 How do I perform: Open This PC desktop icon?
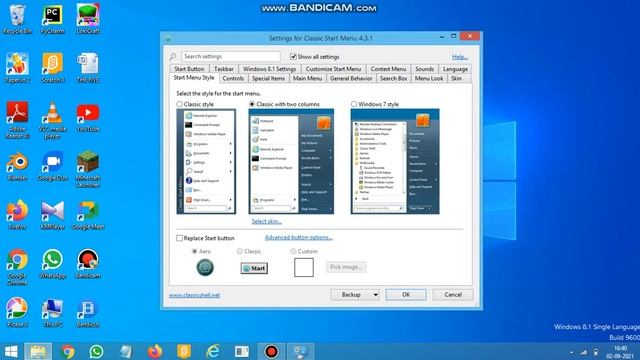(53, 313)
